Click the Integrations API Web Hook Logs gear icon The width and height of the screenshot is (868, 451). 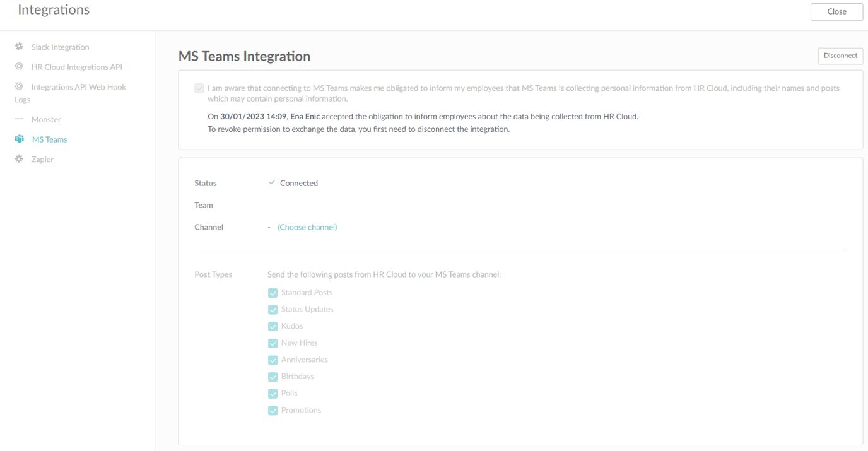point(19,86)
